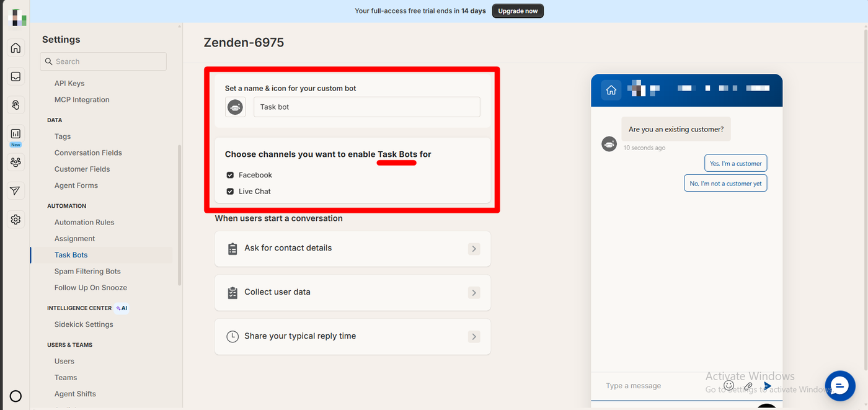
Task: Click the Settings search field
Action: click(103, 61)
